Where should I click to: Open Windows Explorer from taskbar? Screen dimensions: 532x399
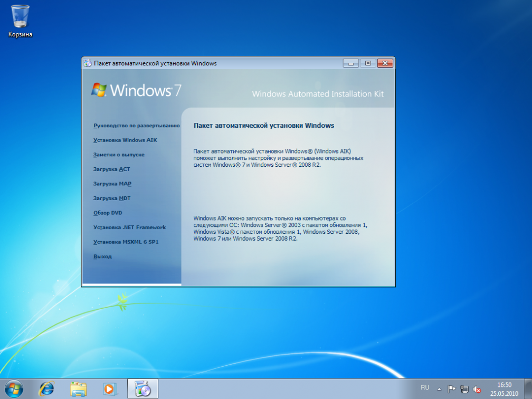pyautogui.click(x=78, y=389)
